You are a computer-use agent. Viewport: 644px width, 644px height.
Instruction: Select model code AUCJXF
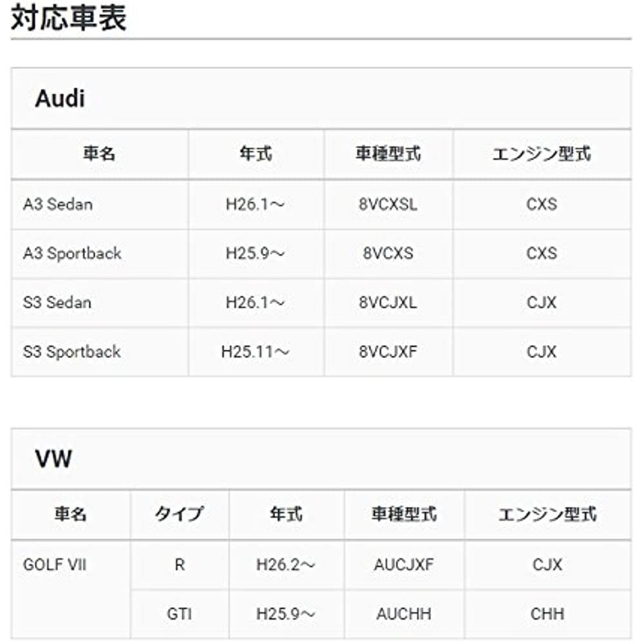404,565
